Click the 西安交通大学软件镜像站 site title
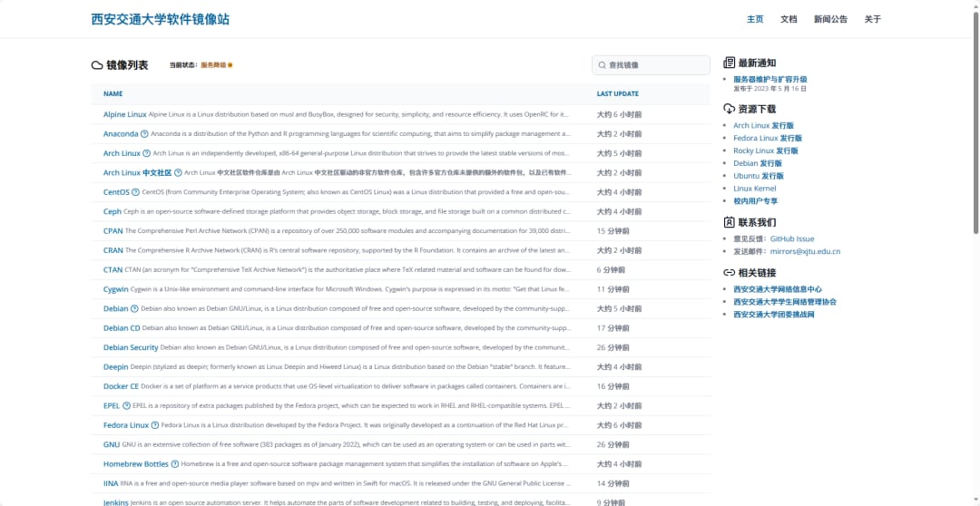The image size is (980, 506). click(161, 19)
